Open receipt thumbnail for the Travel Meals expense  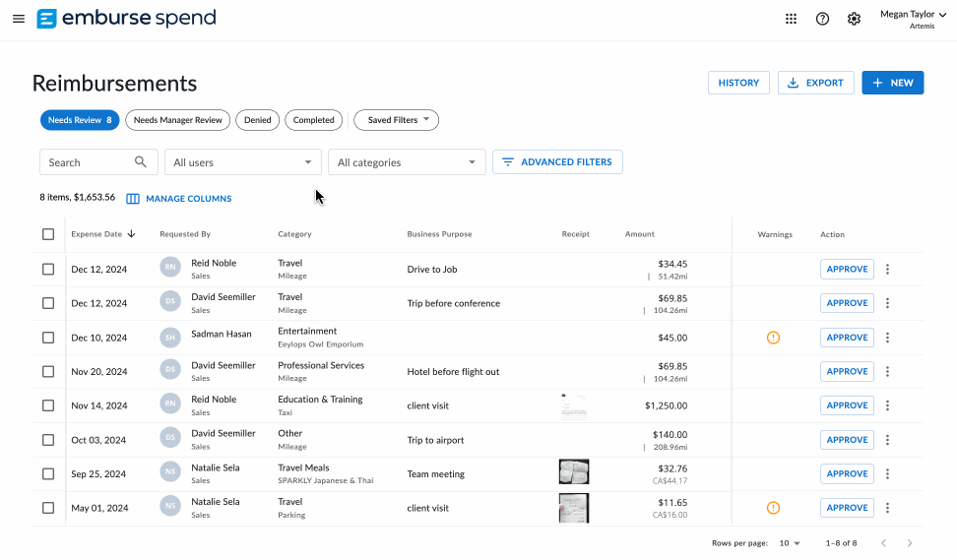573,473
